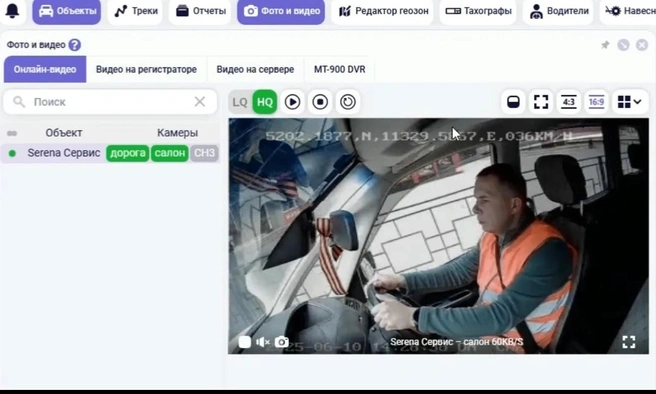The width and height of the screenshot is (656, 394).
Task: Select the Serena Сервис object row
Action: tap(110, 153)
